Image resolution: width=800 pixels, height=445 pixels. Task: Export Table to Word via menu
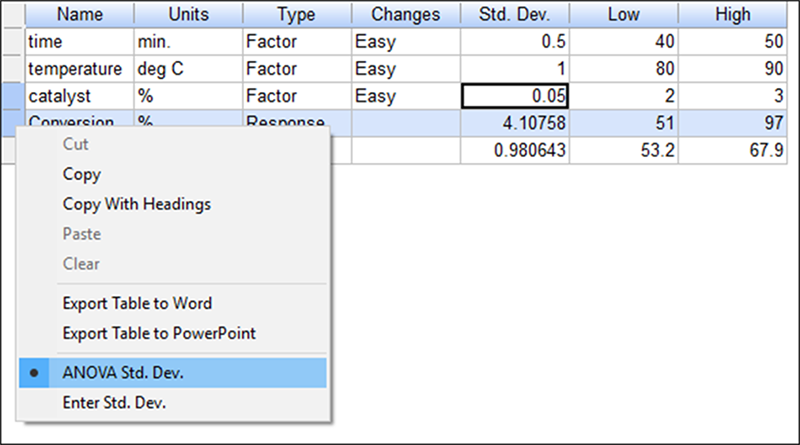(x=137, y=303)
